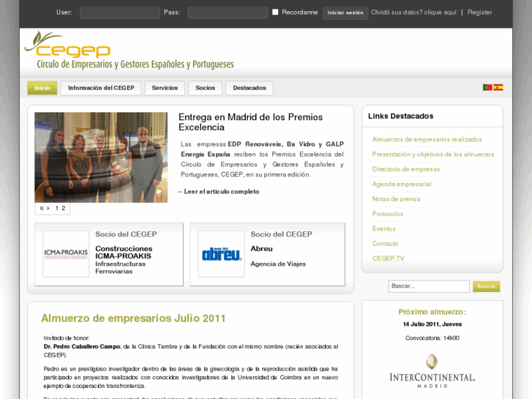
Task: Play the slideshow with play arrow
Action: (48, 208)
